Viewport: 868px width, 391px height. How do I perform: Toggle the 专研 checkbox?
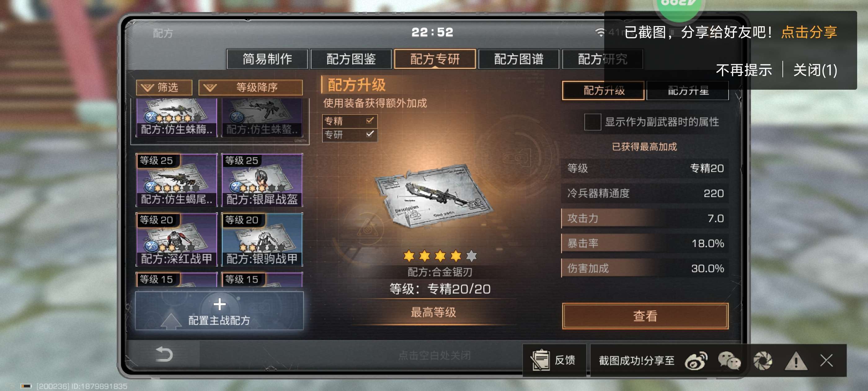pyautogui.click(x=370, y=134)
